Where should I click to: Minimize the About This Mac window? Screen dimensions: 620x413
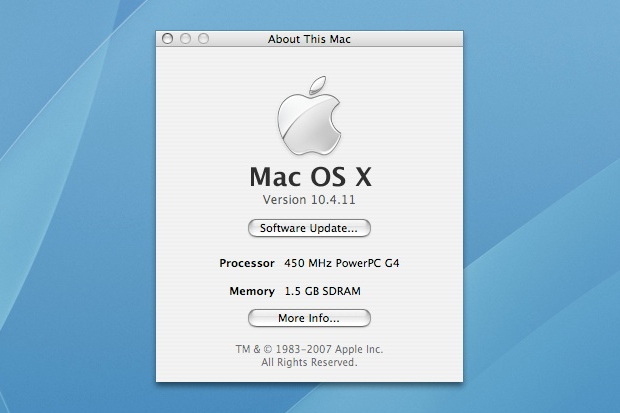click(x=185, y=39)
